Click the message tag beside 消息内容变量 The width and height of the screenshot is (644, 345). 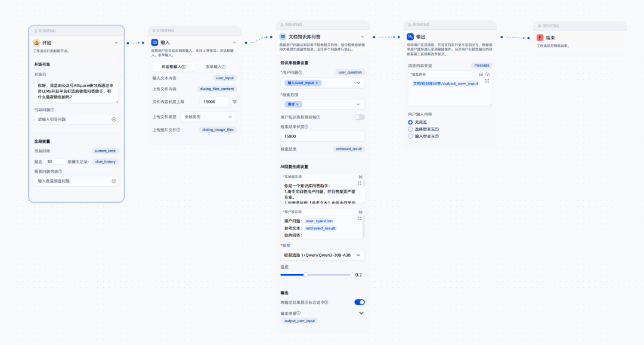482,65
